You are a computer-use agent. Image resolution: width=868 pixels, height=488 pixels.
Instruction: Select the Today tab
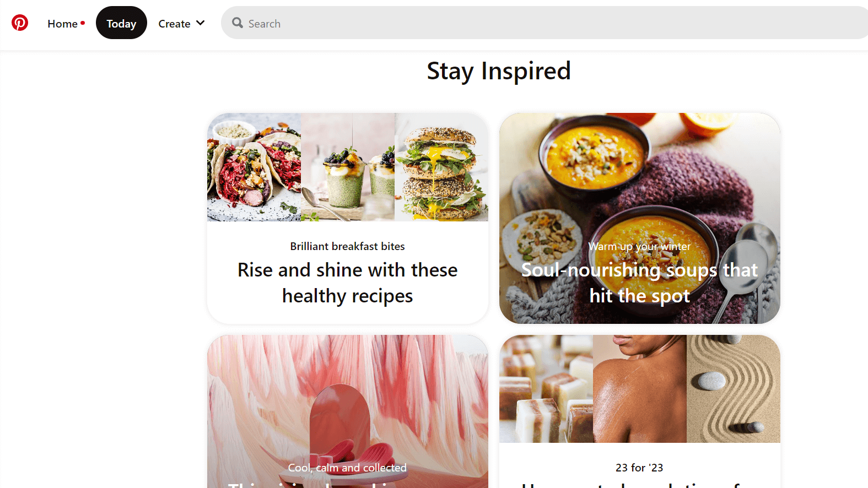[121, 23]
